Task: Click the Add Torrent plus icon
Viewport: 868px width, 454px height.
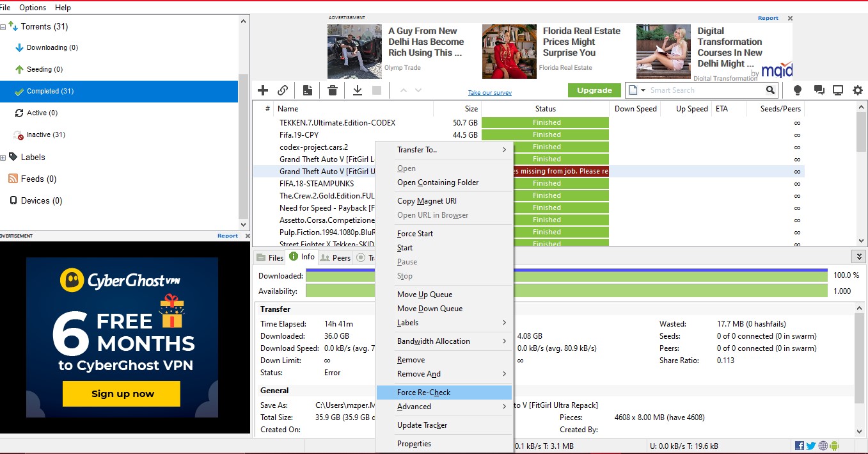Action: pyautogui.click(x=263, y=90)
